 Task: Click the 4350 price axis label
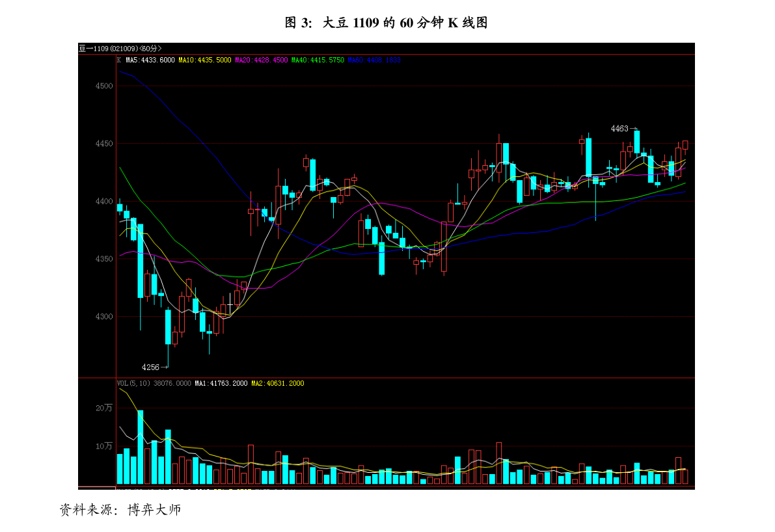(103, 259)
